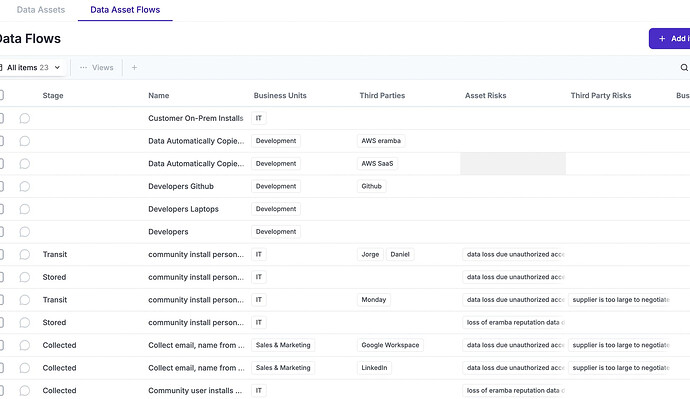Open comments for Customer On-Prem Installs row
Screen dimensions: 690x399
[x=25, y=118]
